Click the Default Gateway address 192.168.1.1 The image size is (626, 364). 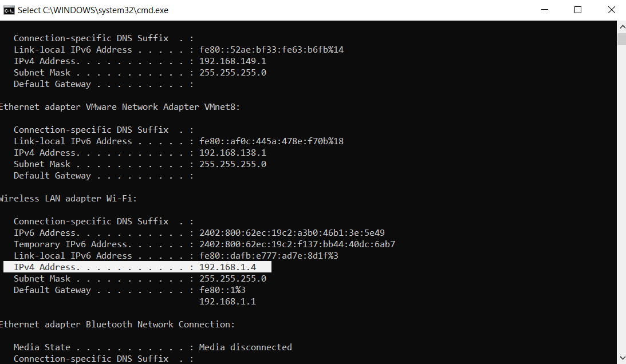[x=227, y=301]
